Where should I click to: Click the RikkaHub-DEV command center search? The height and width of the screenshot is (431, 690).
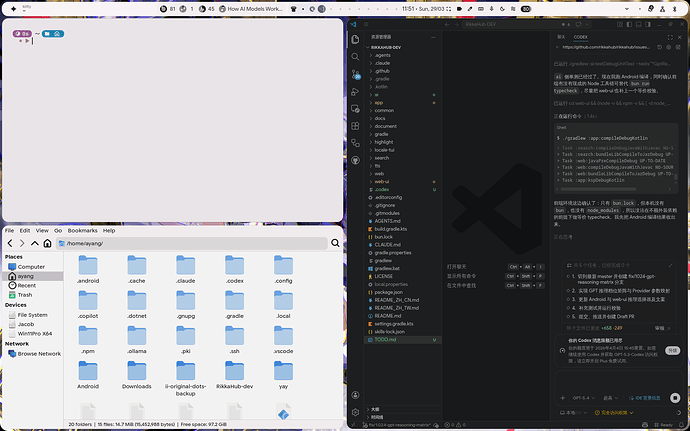point(509,24)
